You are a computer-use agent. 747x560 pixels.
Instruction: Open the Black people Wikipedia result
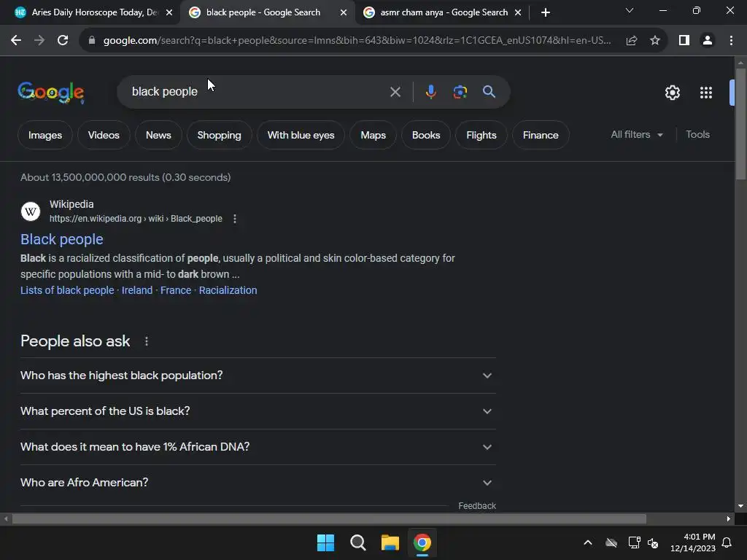(x=61, y=239)
